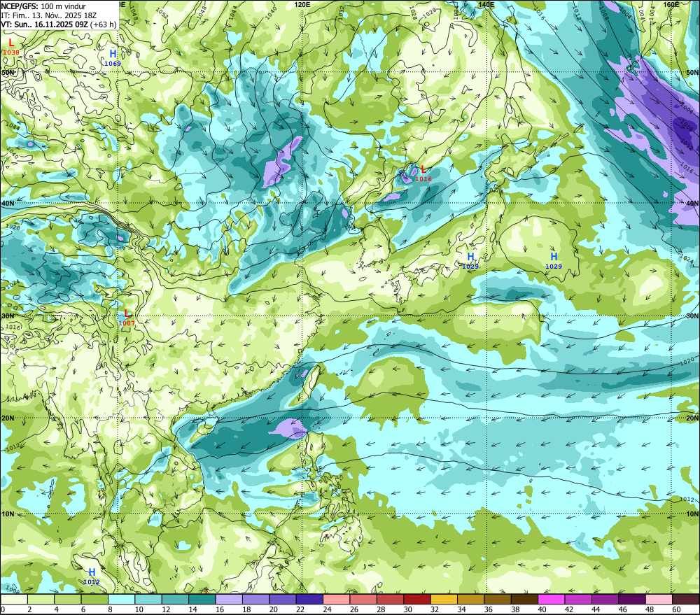Click the 140E longitude label
Viewport: 700px width, 615px height.
pos(486,4)
